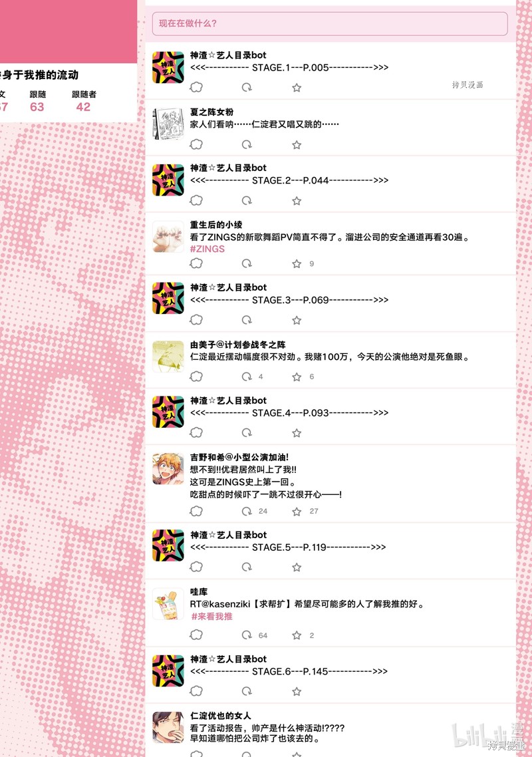Favorite the 哇库 post with 2 likes
This screenshot has width=532, height=757.
click(x=297, y=635)
